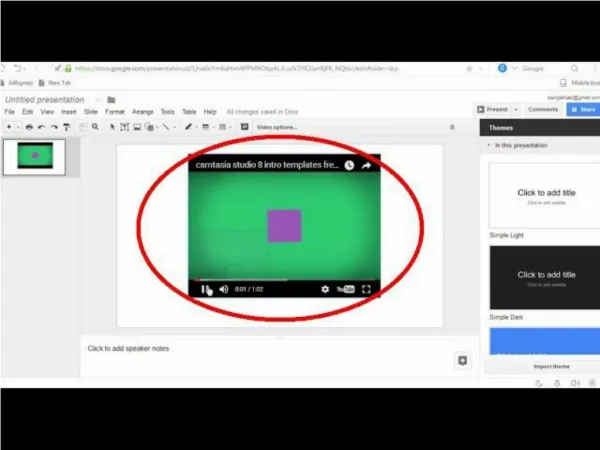Open the Insert menu
This screenshot has height=450, width=600.
[68, 112]
